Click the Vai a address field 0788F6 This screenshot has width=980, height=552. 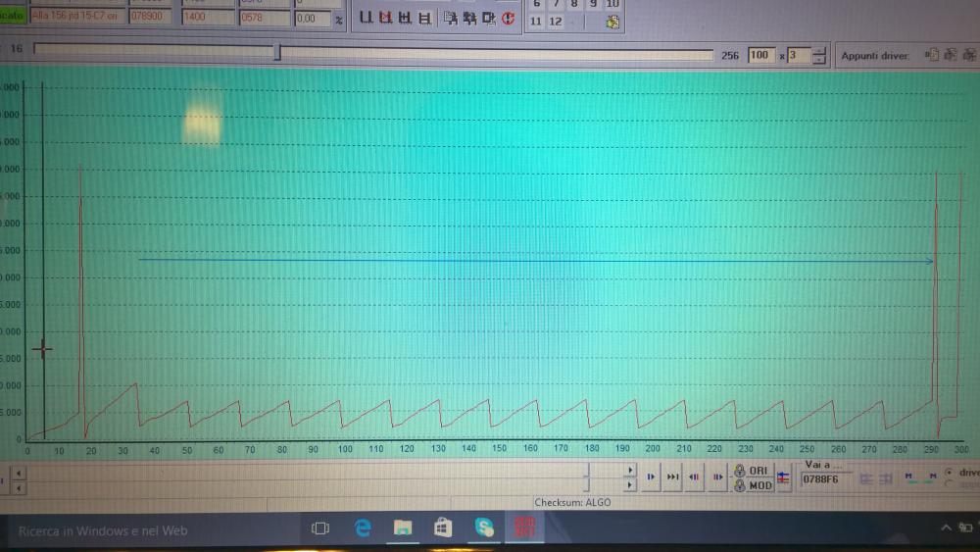pyautogui.click(x=825, y=479)
